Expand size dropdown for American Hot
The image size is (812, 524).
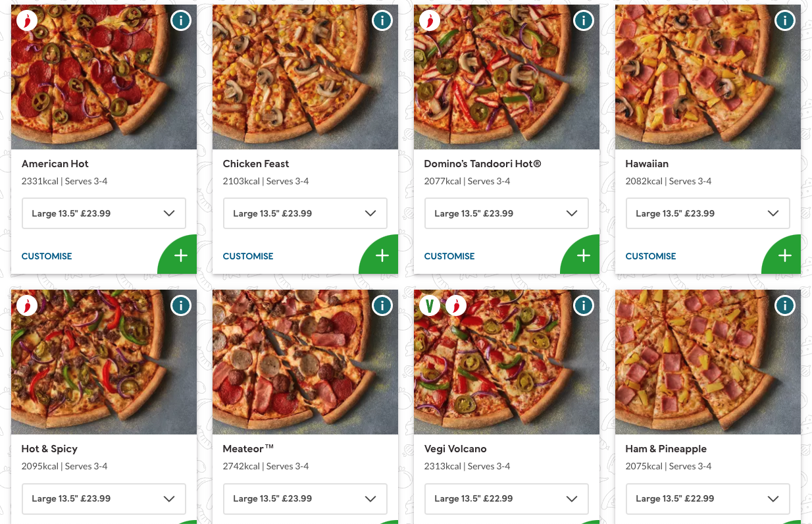click(104, 213)
